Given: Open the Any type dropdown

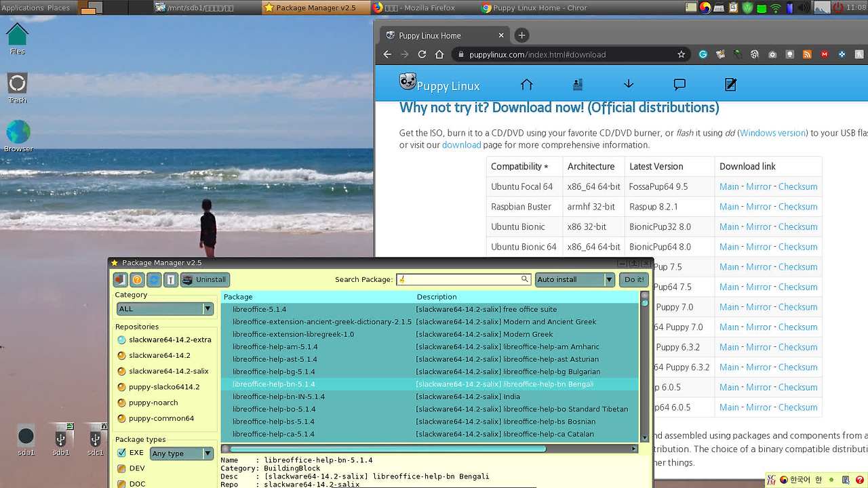Looking at the screenshot, I should 181,453.
